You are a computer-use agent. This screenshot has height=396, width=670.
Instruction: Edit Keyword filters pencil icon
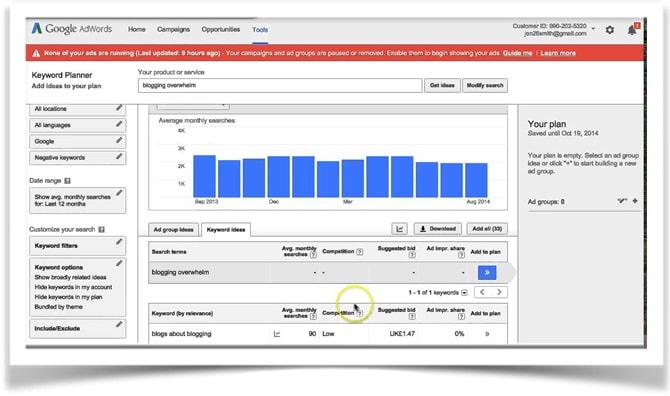coord(119,242)
